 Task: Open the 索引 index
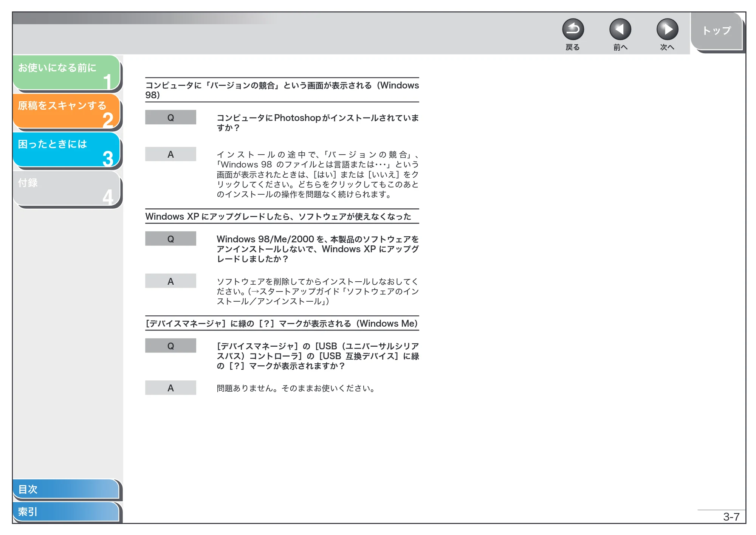pyautogui.click(x=66, y=512)
